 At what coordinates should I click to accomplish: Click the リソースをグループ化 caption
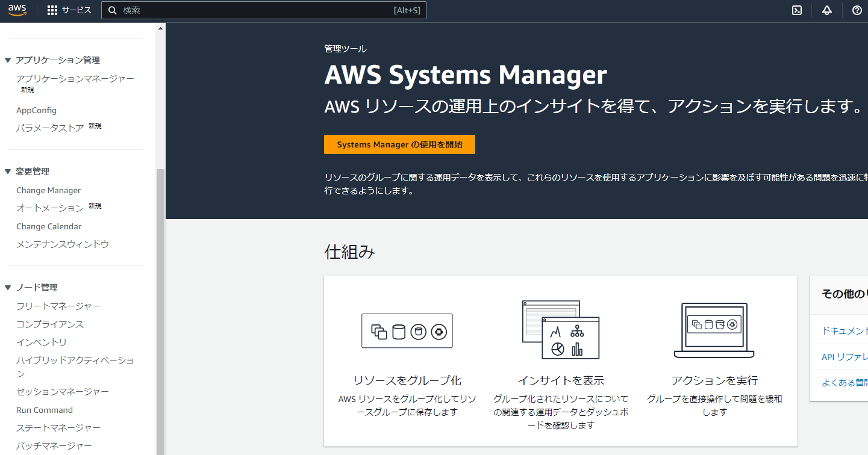coord(407,380)
